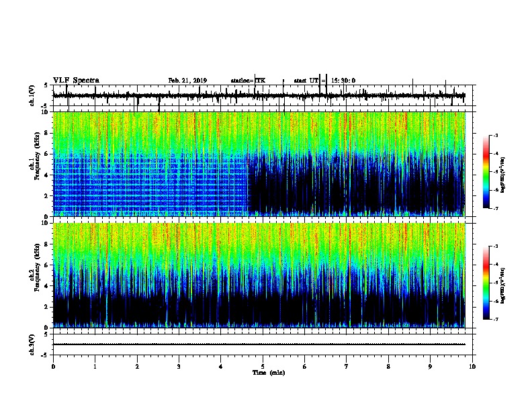
Task: Click the date 'Feb. 21, 2019'
Action: (187, 81)
